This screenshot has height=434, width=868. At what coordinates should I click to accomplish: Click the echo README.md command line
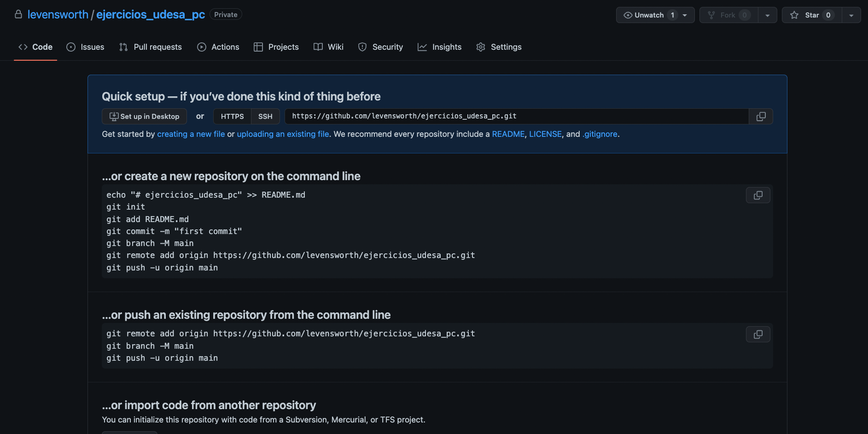206,195
